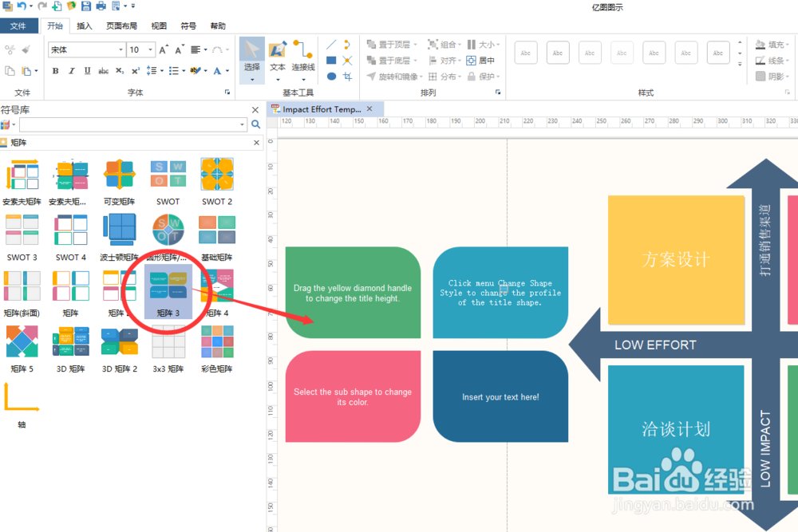
Task: Select the 3x3 矩阵 symbol
Action: pos(168,349)
